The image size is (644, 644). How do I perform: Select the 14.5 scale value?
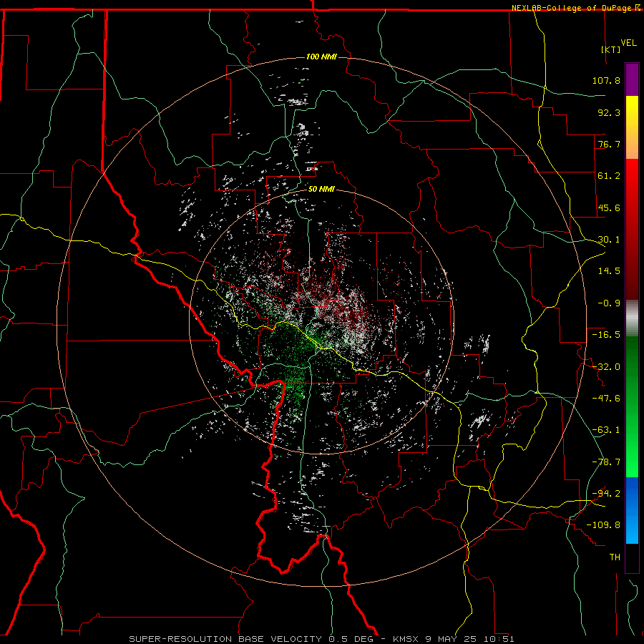coord(609,271)
